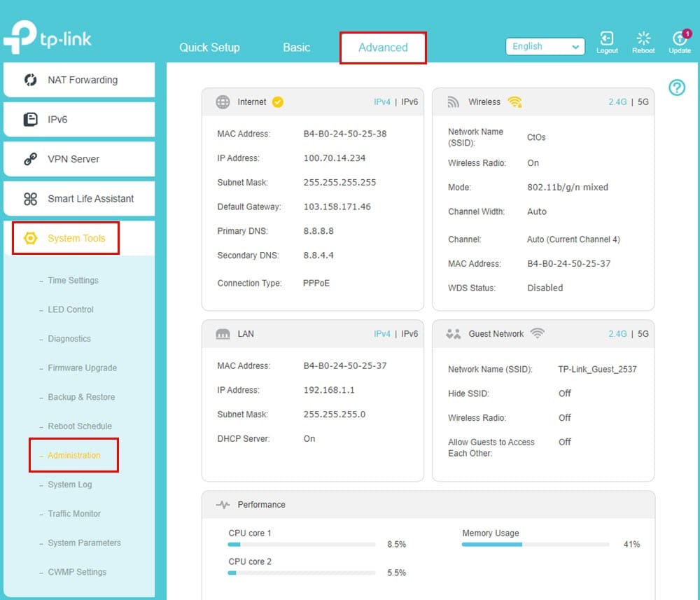This screenshot has width=700, height=600.
Task: Select IPv4 in the LAN panel
Action: [382, 334]
